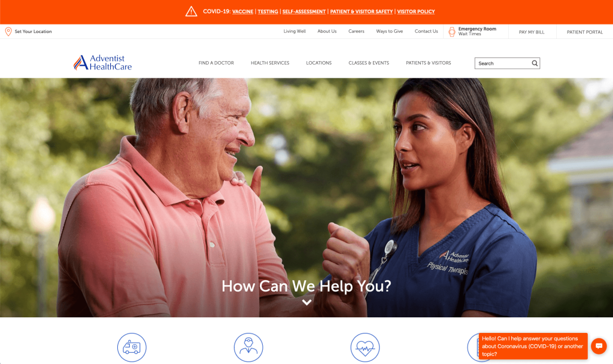Open the orange chat bubble icon
The image size is (613, 364).
tap(599, 346)
